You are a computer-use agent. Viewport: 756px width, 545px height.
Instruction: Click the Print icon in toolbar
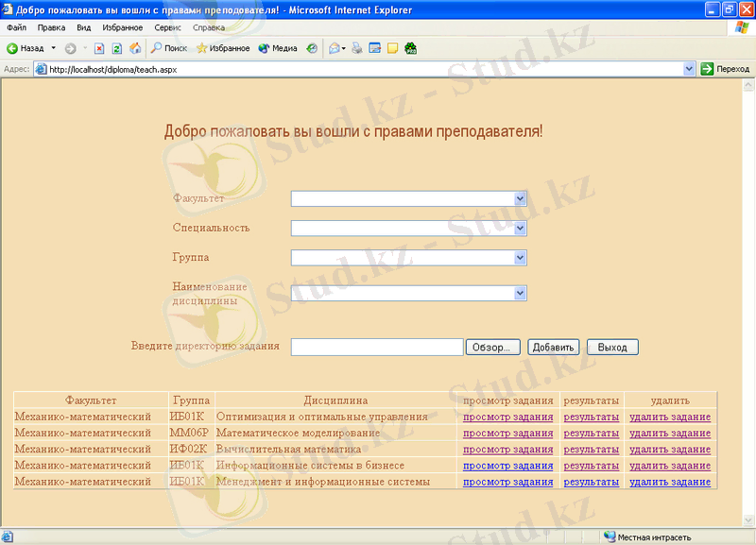pos(357,48)
